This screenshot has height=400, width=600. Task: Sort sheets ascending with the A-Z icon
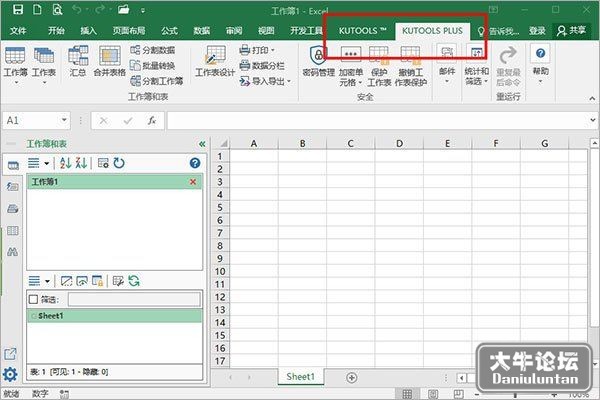pos(66,163)
